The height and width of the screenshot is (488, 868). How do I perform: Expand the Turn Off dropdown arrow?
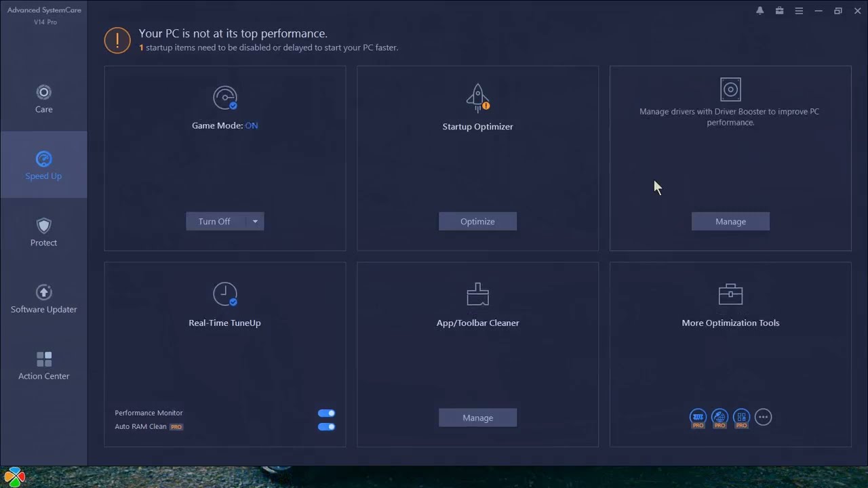tap(255, 222)
